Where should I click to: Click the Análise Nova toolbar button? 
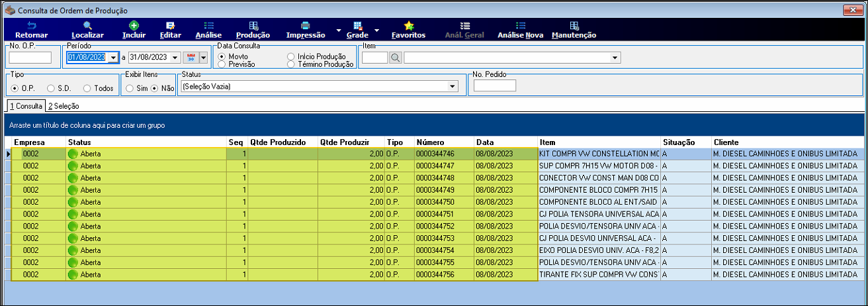point(519,30)
